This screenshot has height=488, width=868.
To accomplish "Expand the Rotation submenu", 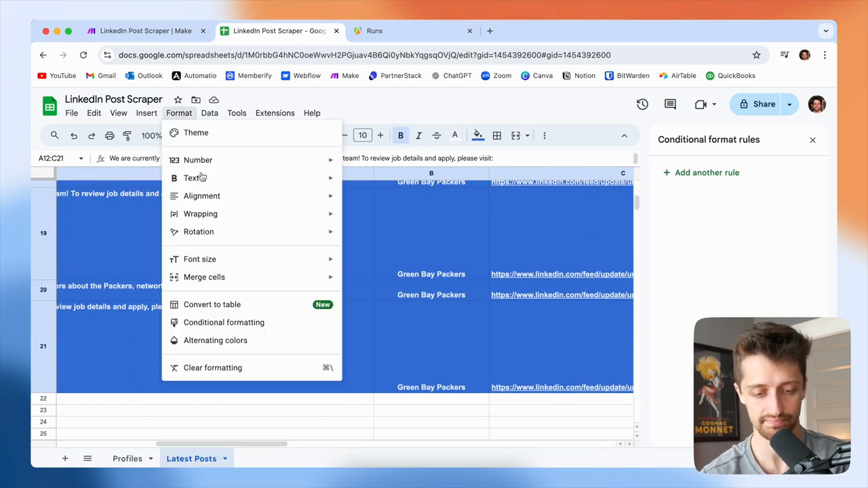I will [252, 232].
